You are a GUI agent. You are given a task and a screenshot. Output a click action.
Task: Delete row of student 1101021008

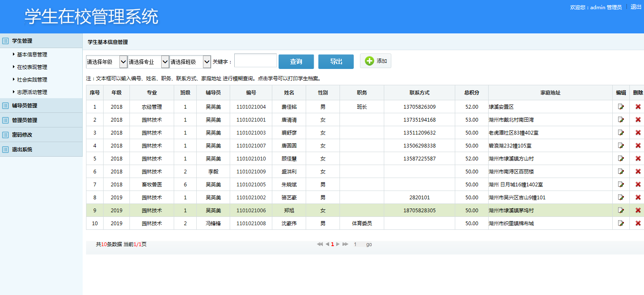pyautogui.click(x=638, y=224)
